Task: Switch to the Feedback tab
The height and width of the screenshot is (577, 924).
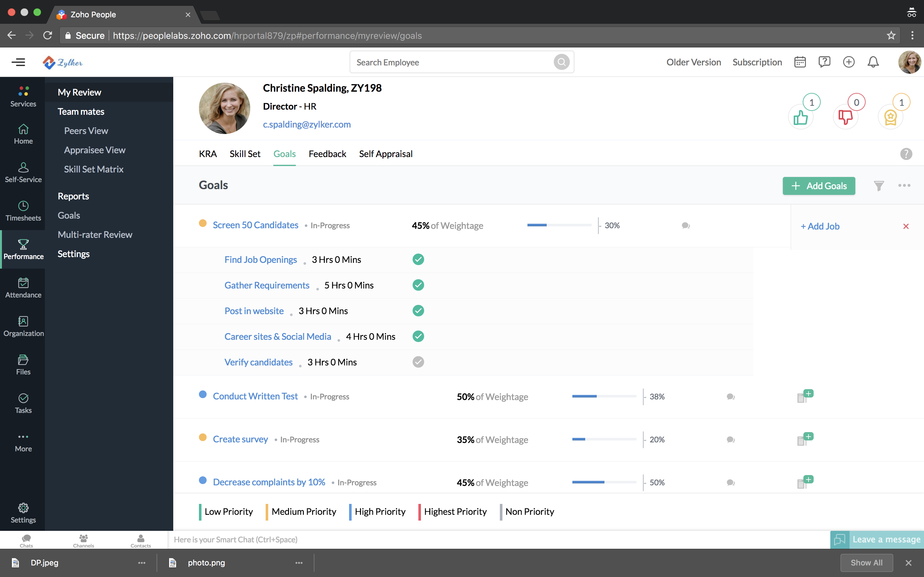Action: pos(327,154)
